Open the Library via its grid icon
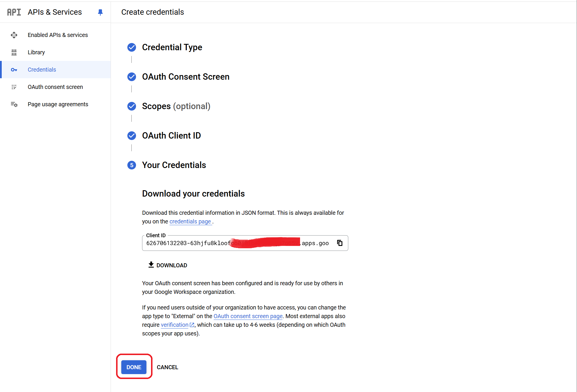Viewport: 577px width, 392px height. 14,52
